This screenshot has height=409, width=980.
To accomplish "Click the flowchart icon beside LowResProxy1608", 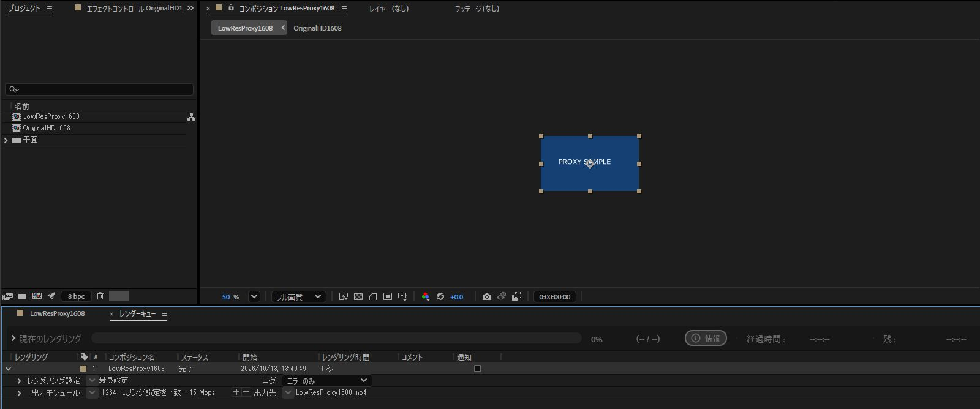I will point(191,117).
